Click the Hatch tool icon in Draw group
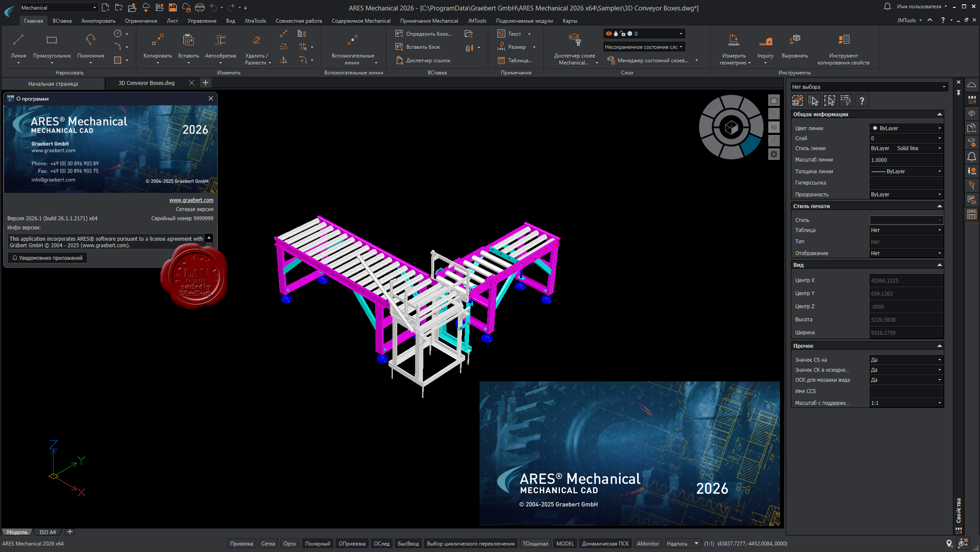980x552 pixels. (x=118, y=60)
